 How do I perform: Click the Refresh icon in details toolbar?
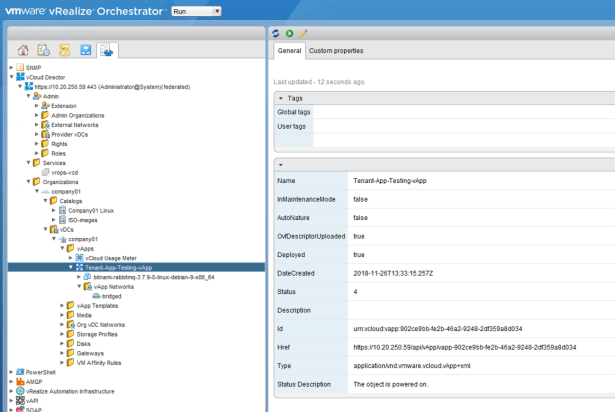coord(277,32)
